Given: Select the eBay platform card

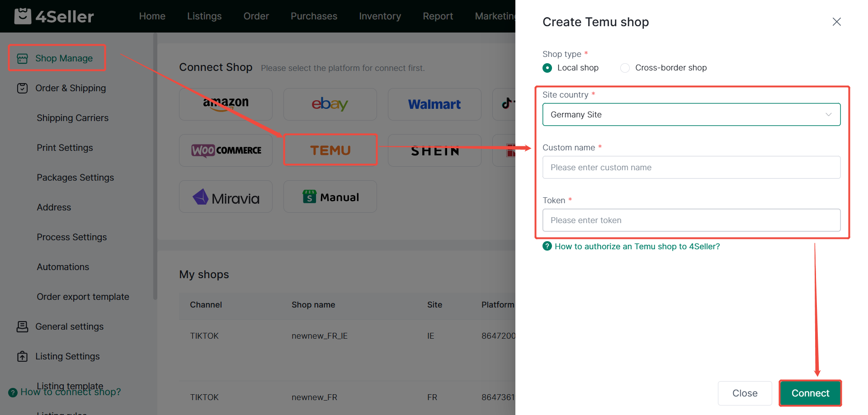Looking at the screenshot, I should point(330,104).
